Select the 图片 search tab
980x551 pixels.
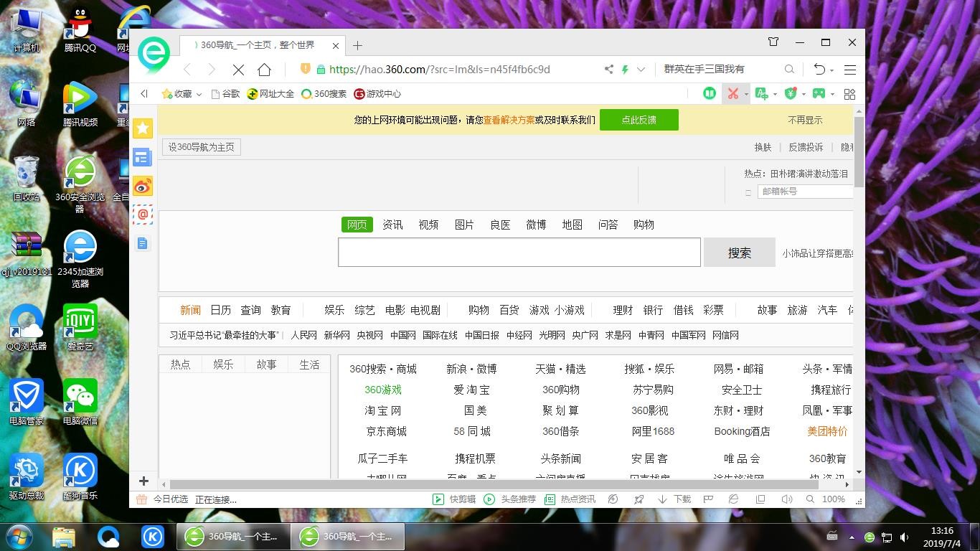tap(464, 225)
